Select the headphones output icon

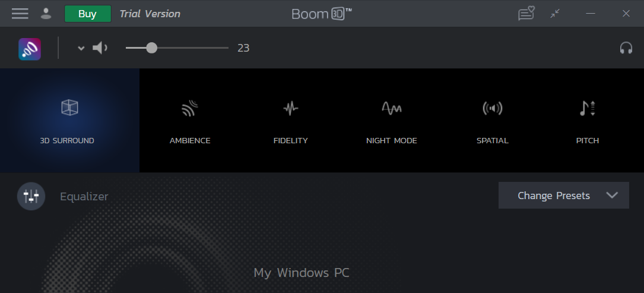tap(626, 48)
